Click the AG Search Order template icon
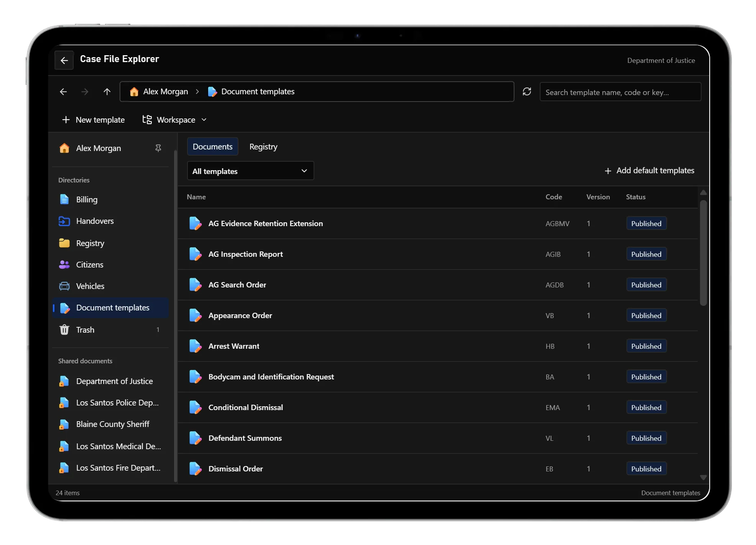756x545 pixels. click(195, 285)
